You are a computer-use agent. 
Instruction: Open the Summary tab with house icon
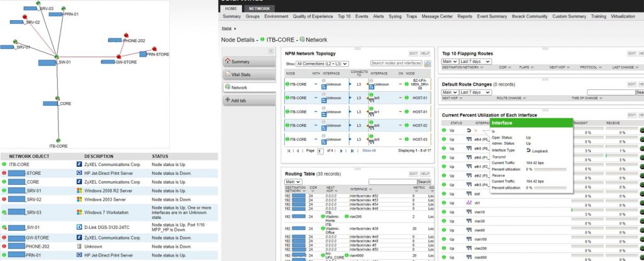coord(250,62)
